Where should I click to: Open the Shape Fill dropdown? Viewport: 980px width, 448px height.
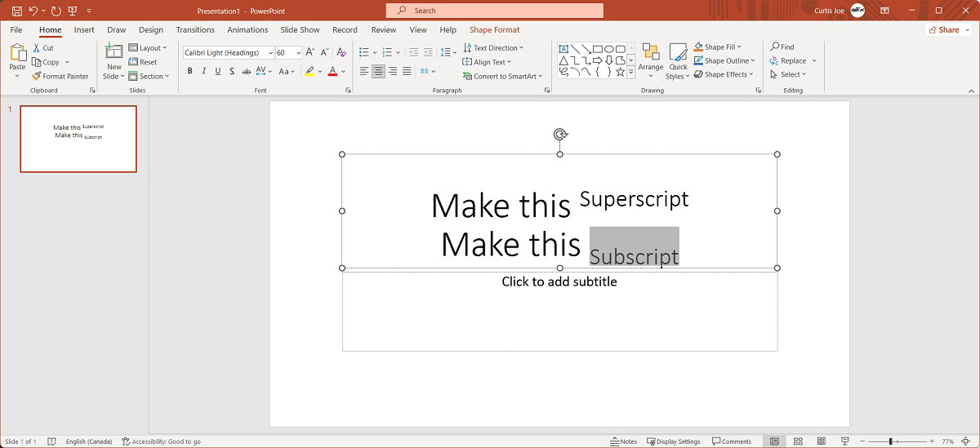pos(738,47)
